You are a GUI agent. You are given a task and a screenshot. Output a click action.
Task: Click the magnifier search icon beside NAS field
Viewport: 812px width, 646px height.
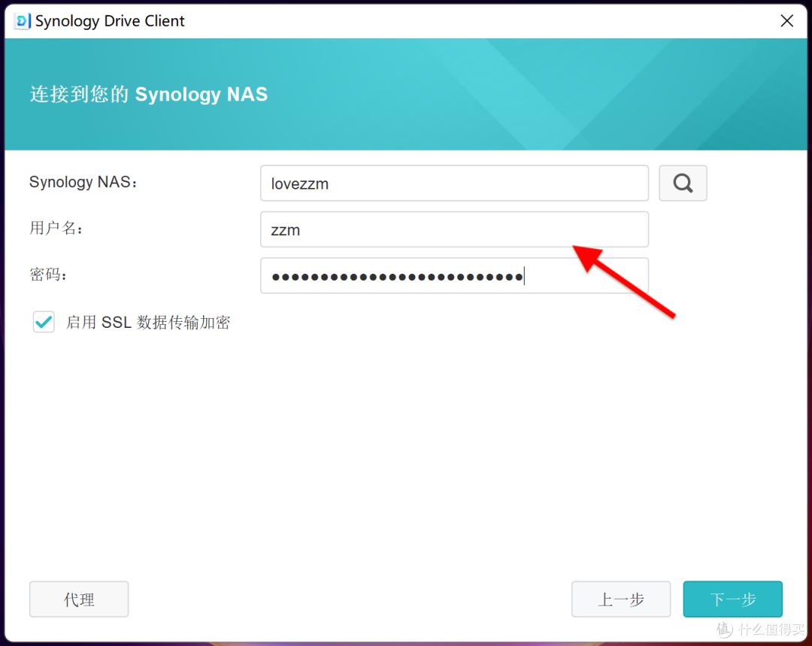click(x=683, y=183)
